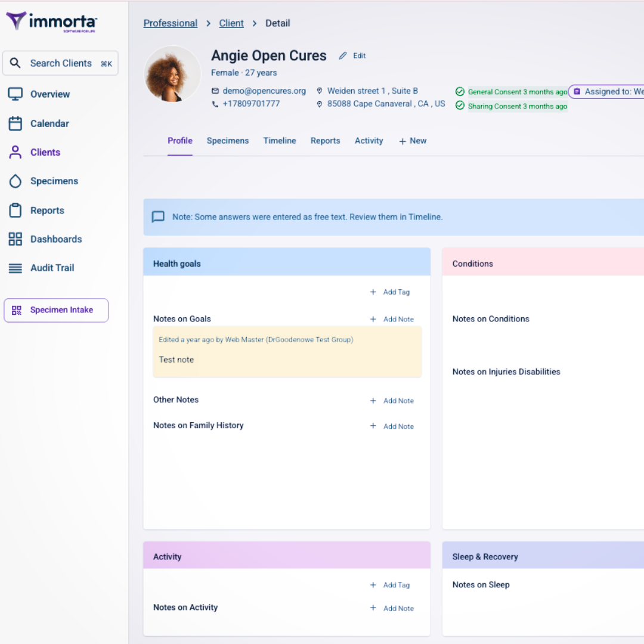Image resolution: width=644 pixels, height=644 pixels.
Task: Click Angie's profile photo
Action: point(173,75)
